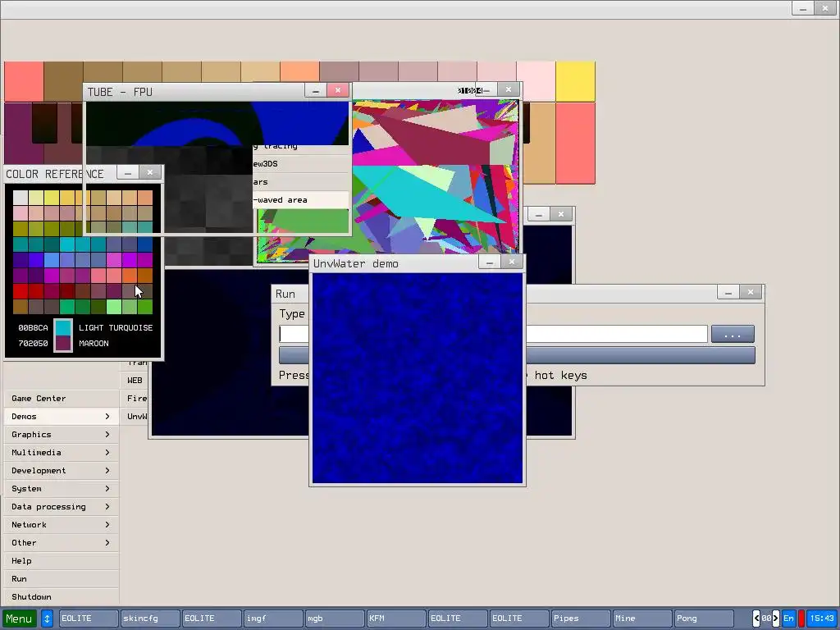Expand the Data processing submenu arrow
The width and height of the screenshot is (840, 630).
[x=107, y=507]
